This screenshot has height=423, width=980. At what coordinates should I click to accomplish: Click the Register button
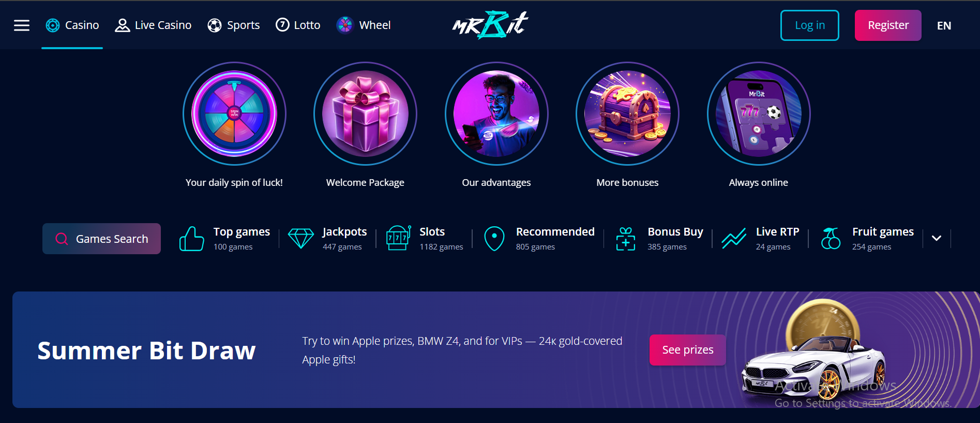click(888, 25)
